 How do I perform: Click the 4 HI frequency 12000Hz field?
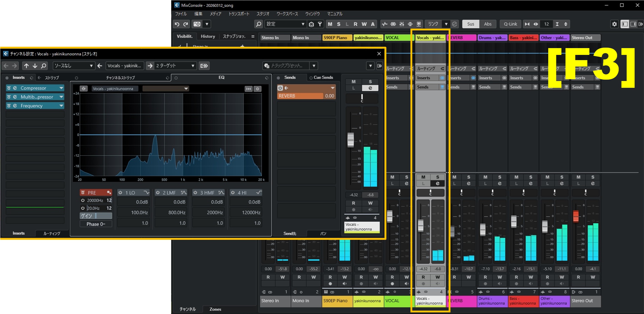click(246, 212)
